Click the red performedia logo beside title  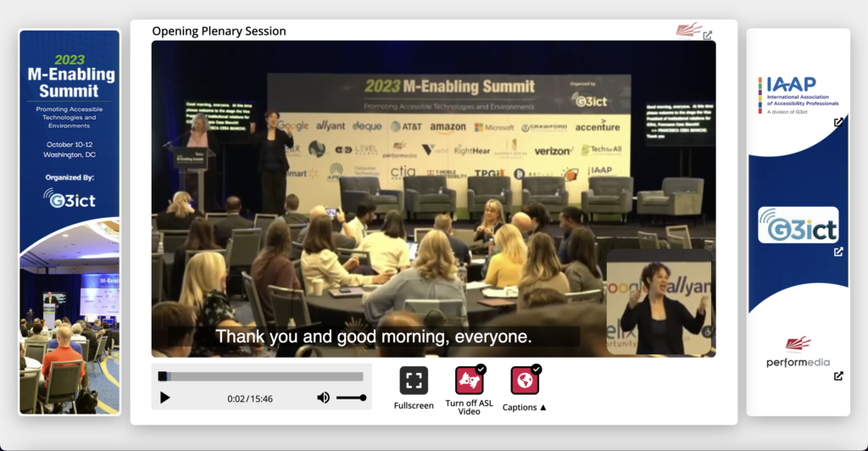tap(688, 30)
